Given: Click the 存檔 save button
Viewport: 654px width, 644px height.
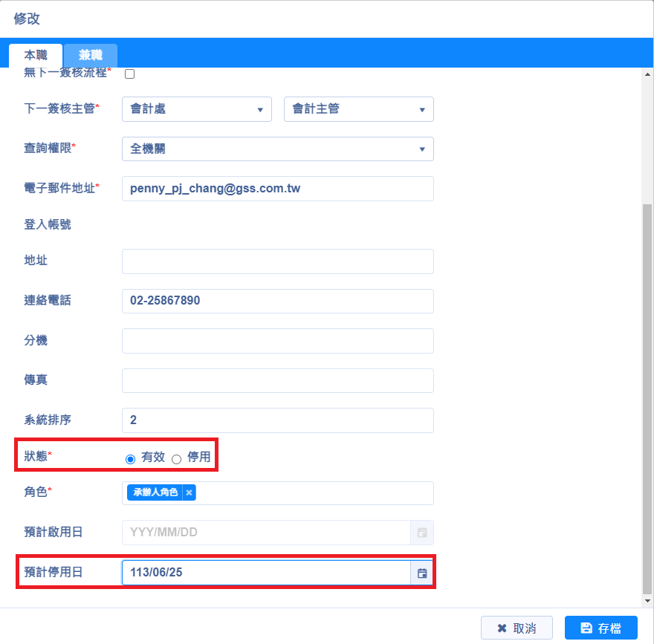Looking at the screenshot, I should click(600, 628).
